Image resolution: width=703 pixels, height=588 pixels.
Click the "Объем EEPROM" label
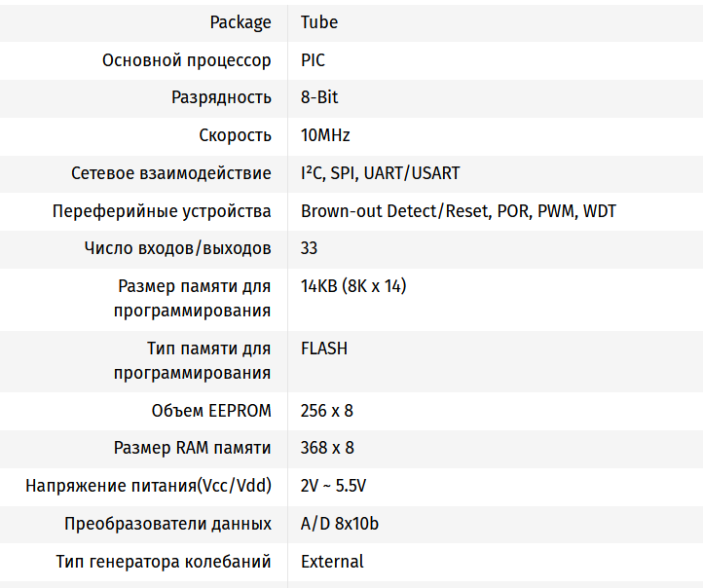click(211, 411)
